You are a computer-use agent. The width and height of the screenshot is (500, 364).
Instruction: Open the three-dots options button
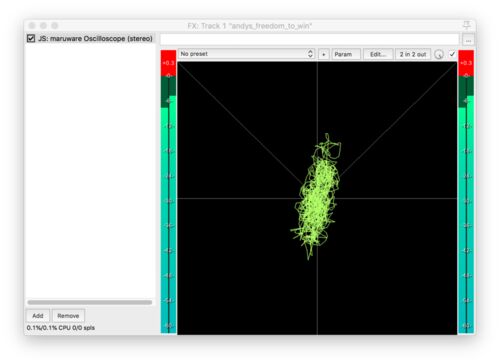pos(468,40)
